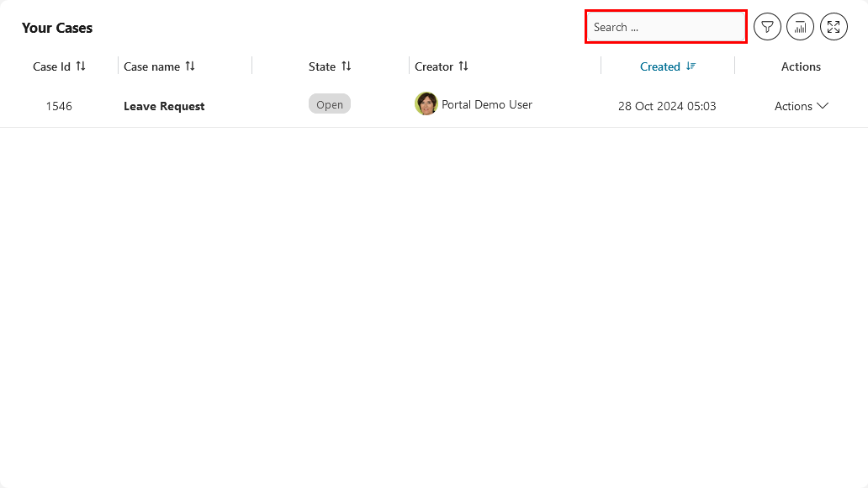
Task: Open the Leave Request case
Action: 164,106
